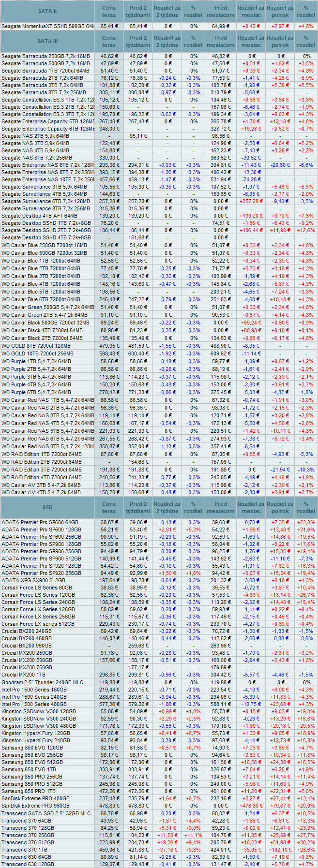Click WD GOLD 10TB 7200ot 256MB name
The height and width of the screenshot is (868, 318).
[38, 353]
